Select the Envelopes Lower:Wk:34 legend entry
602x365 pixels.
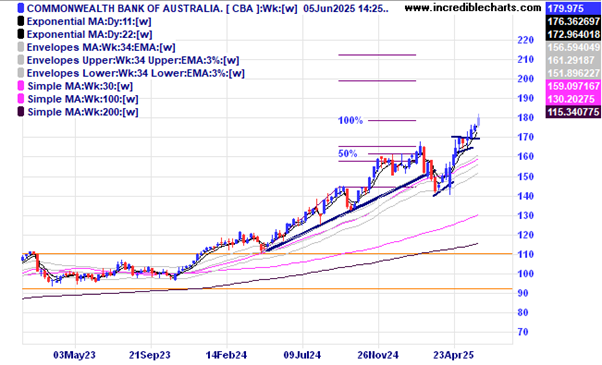[x=136, y=73]
